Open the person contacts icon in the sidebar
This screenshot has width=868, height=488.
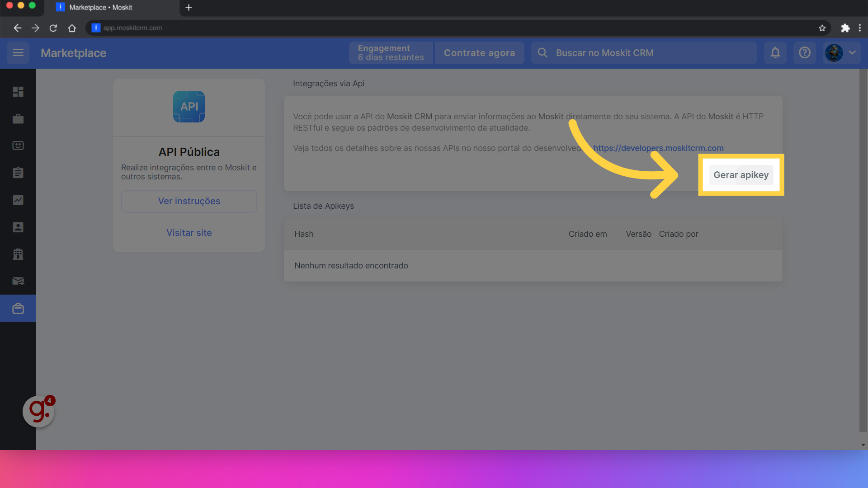(x=18, y=227)
